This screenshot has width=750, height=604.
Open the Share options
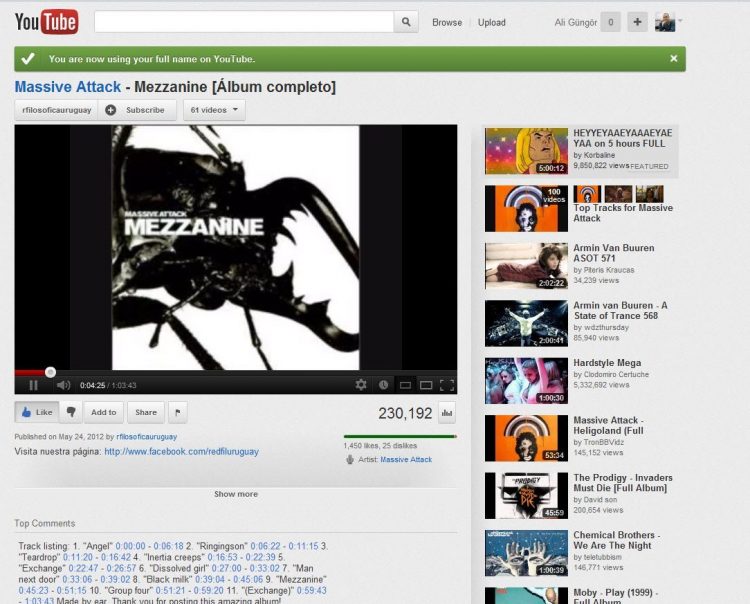point(146,412)
